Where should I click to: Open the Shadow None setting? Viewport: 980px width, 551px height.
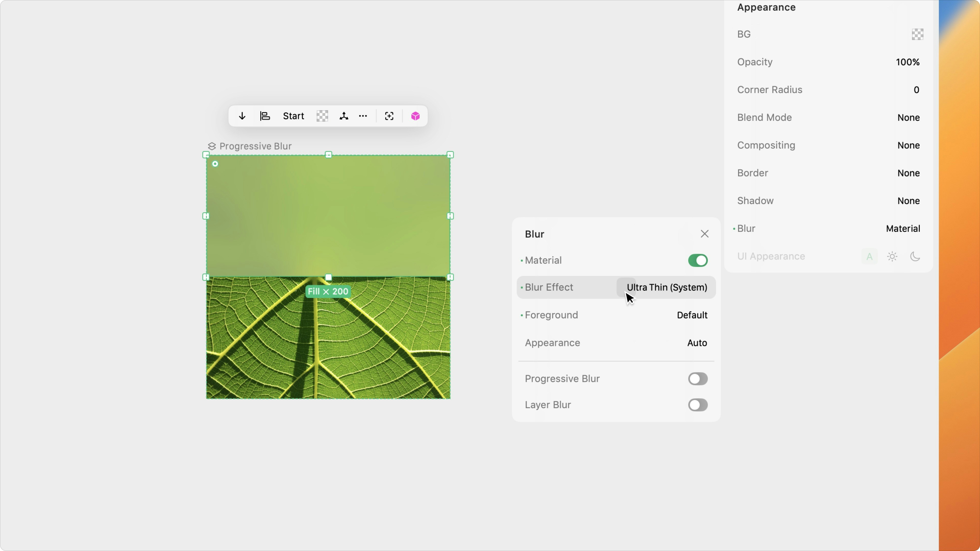tap(908, 201)
